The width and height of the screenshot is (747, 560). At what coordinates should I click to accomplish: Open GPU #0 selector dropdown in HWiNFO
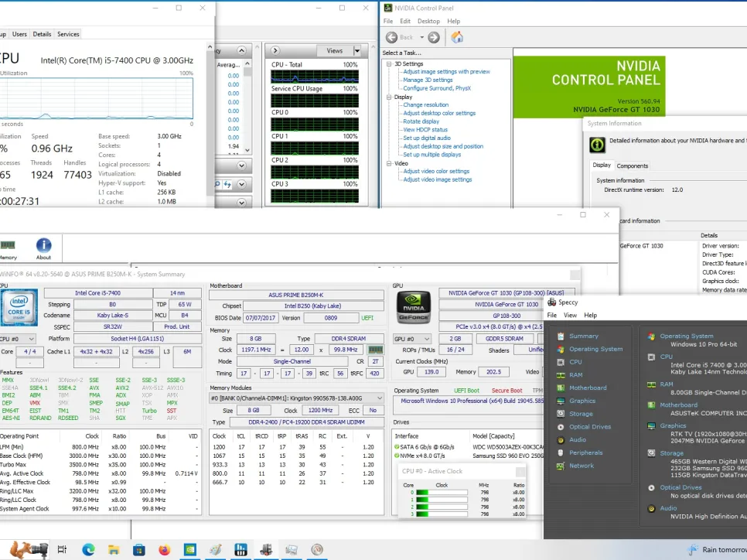point(427,339)
